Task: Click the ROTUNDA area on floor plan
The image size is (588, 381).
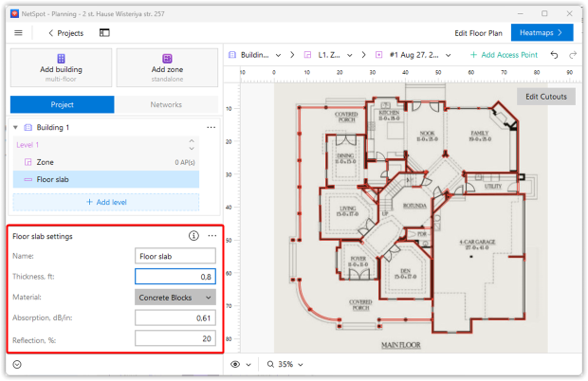Action: [x=414, y=206]
